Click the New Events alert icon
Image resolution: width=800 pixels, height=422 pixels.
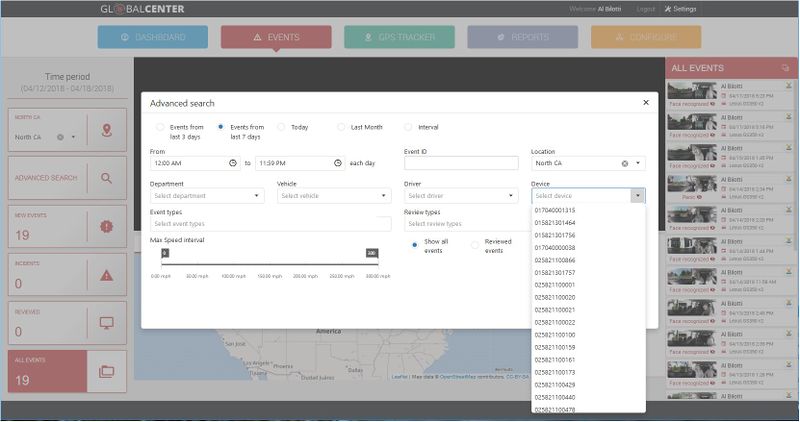[x=107, y=226]
